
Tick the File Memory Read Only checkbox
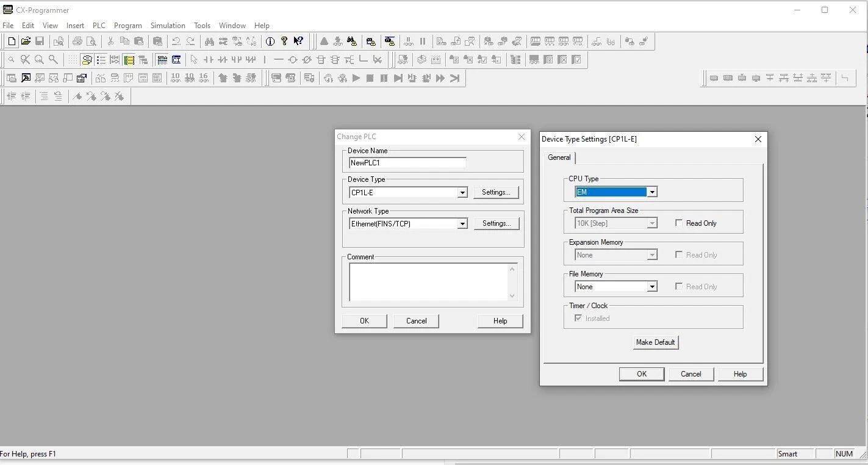coord(679,287)
